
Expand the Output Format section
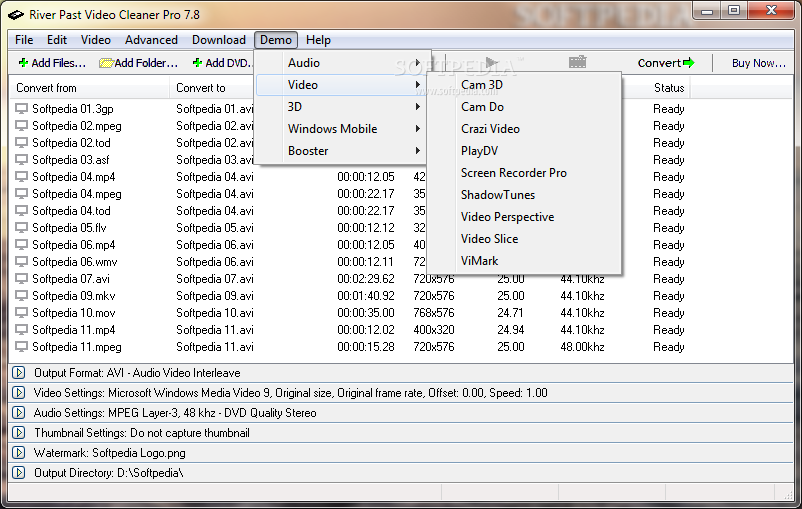pos(19,373)
